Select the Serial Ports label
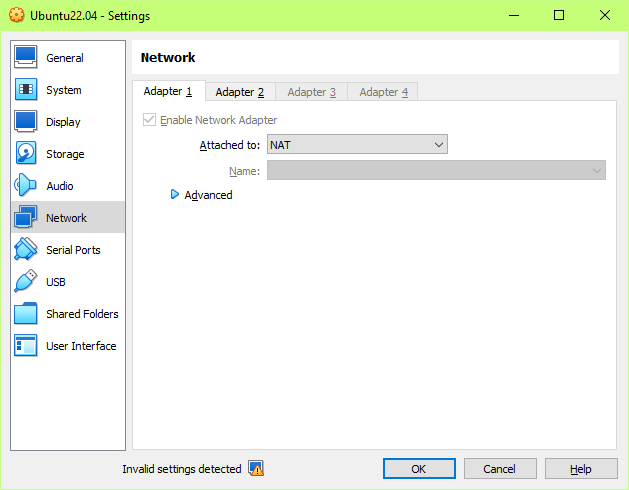The width and height of the screenshot is (629, 490). click(73, 250)
